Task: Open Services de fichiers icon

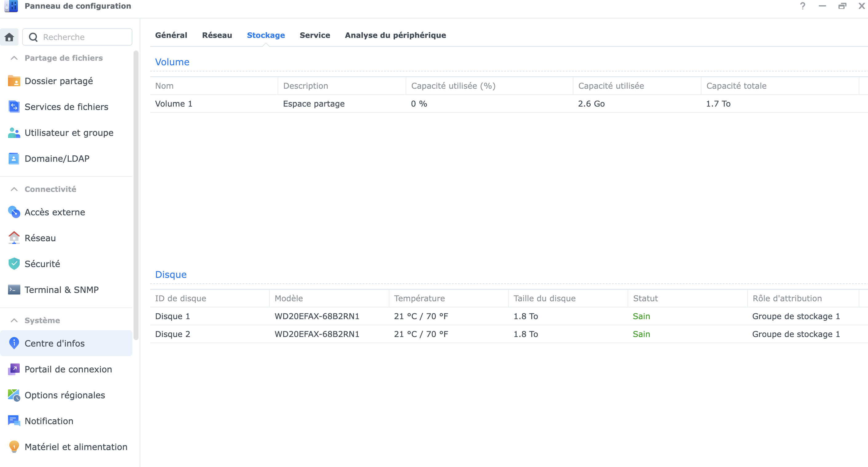Action: [14, 107]
